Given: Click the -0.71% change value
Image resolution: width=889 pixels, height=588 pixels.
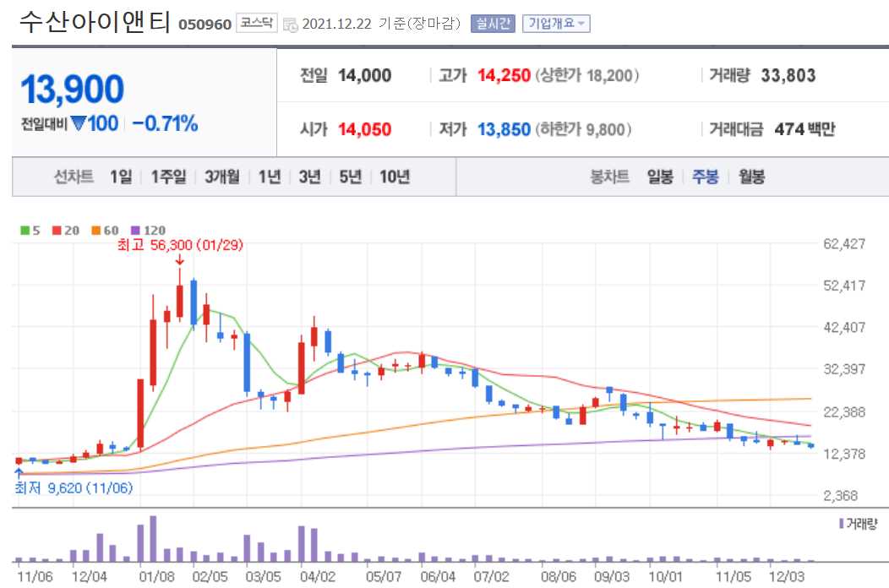Looking at the screenshot, I should point(165,123).
